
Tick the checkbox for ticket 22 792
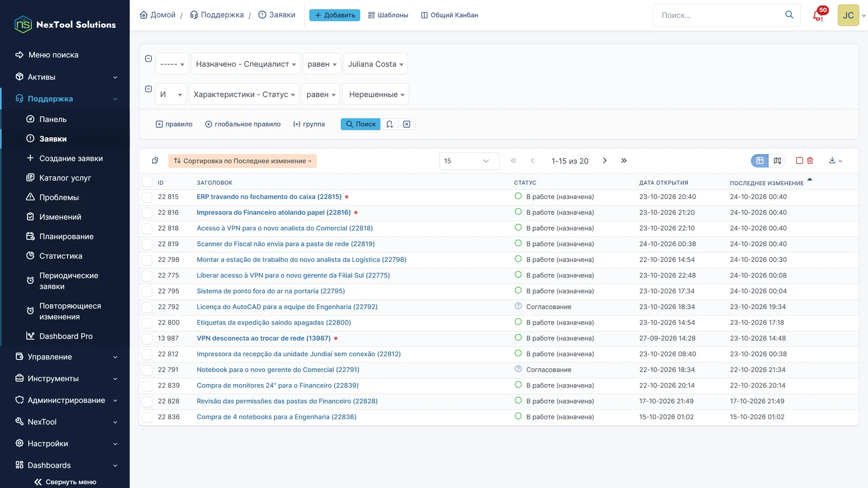tap(147, 307)
